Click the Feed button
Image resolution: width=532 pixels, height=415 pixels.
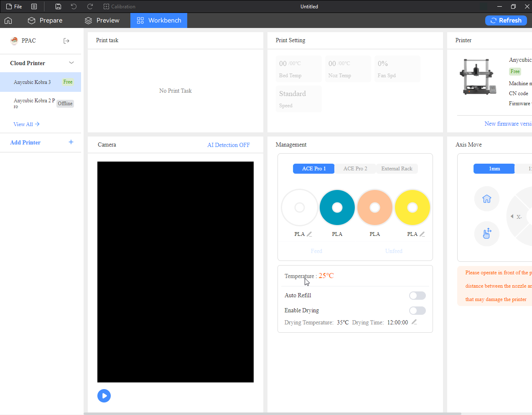(x=316, y=251)
